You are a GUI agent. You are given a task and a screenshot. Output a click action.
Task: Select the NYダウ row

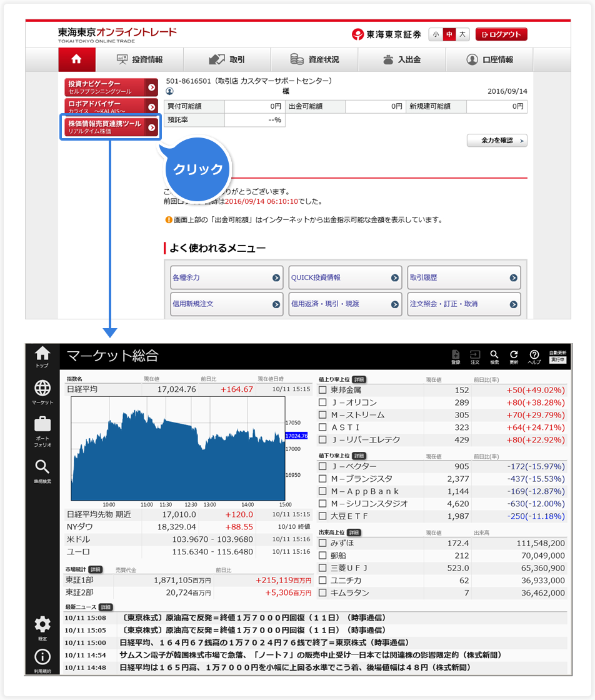point(188,527)
